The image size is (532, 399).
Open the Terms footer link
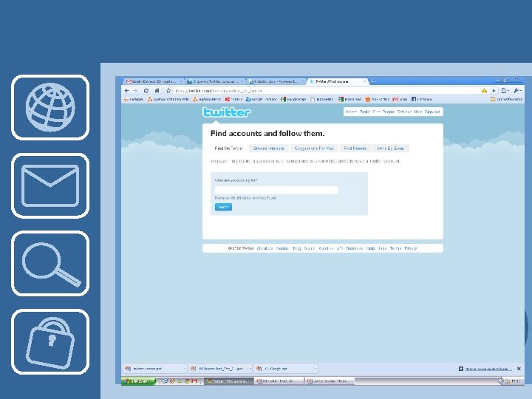(395, 248)
